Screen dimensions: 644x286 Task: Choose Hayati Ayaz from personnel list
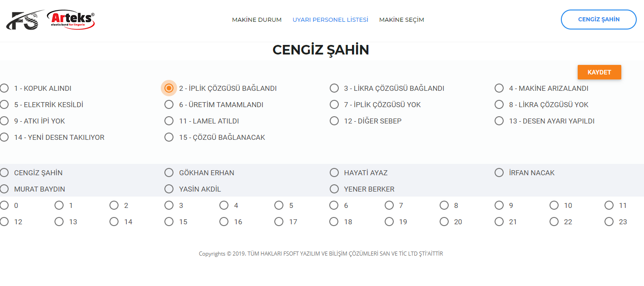(334, 173)
